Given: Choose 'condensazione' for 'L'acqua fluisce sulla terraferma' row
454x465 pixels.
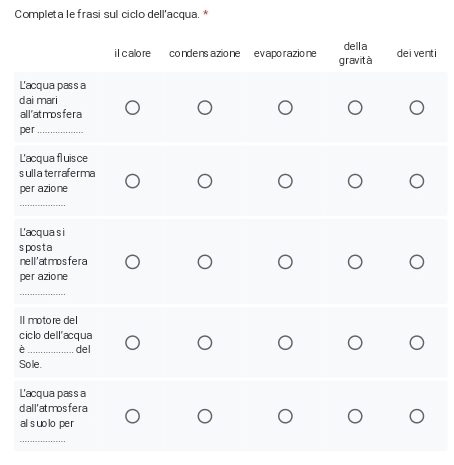Looking at the screenshot, I should coord(205,181).
